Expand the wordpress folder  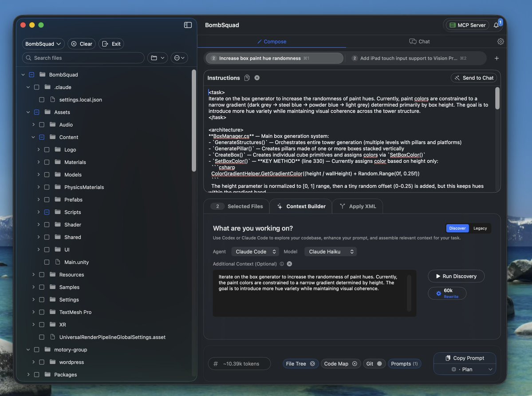tap(33, 362)
